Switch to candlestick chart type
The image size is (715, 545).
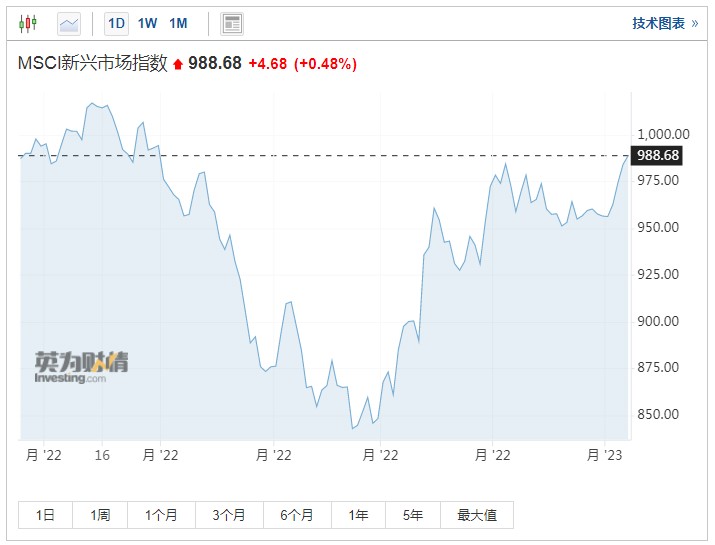(28, 23)
